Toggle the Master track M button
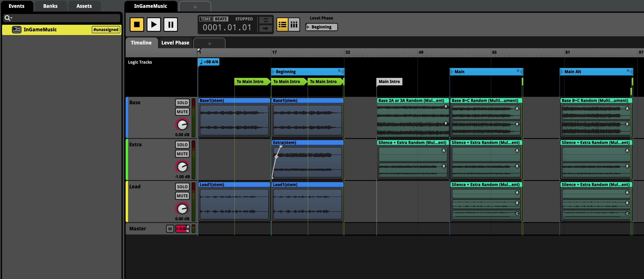This screenshot has width=644, height=279. [170, 229]
